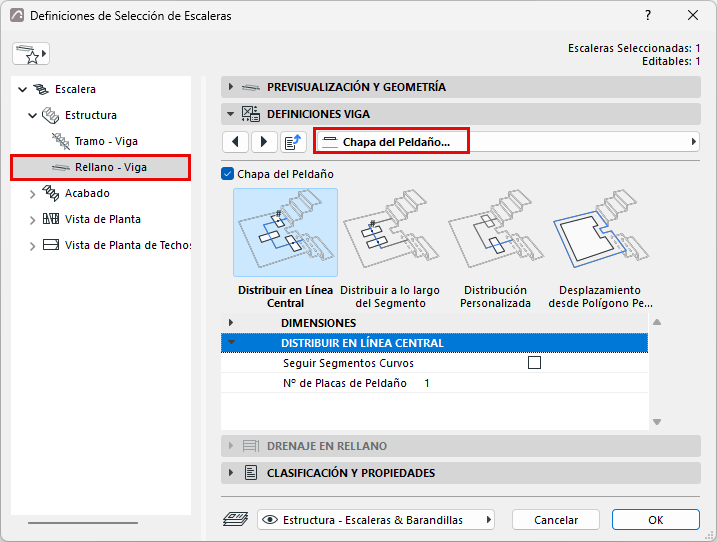Click the Drenaje en Rellano panel icon
Screen dimensions: 717x542
click(x=251, y=446)
